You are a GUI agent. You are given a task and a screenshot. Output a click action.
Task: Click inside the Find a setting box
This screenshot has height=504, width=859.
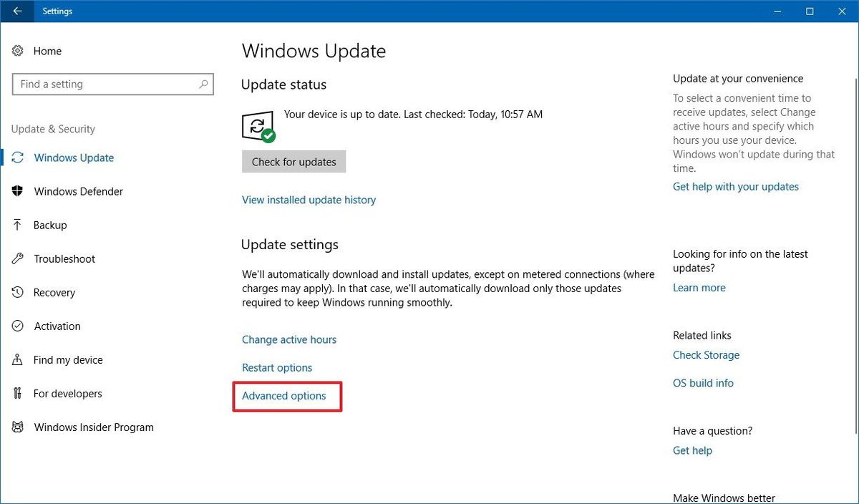click(112, 84)
